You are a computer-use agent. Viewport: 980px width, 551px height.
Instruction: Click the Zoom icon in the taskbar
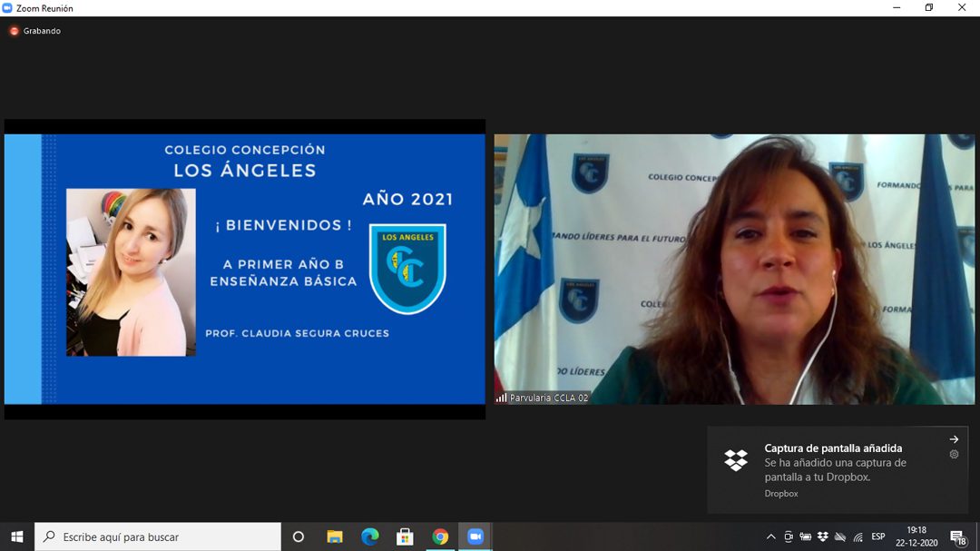click(475, 536)
